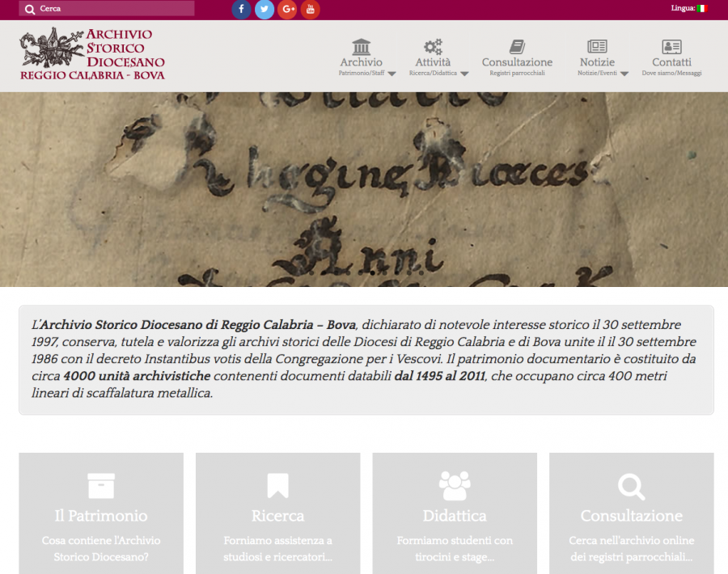Image resolution: width=728 pixels, height=574 pixels.
Task: Click the manuscript banner image
Action: 364,189
